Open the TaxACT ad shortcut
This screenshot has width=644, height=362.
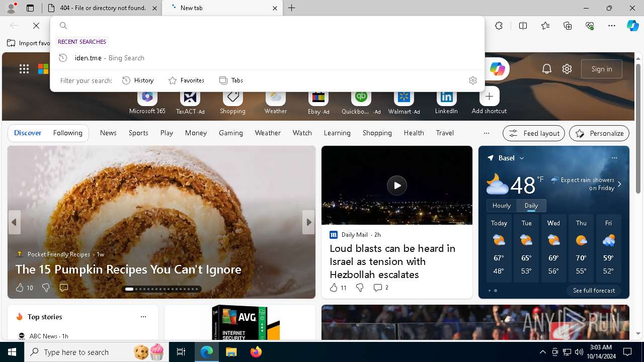pos(190,102)
